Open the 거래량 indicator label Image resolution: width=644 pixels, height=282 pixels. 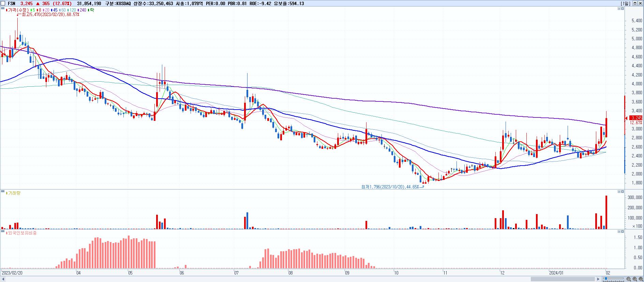click(13, 193)
